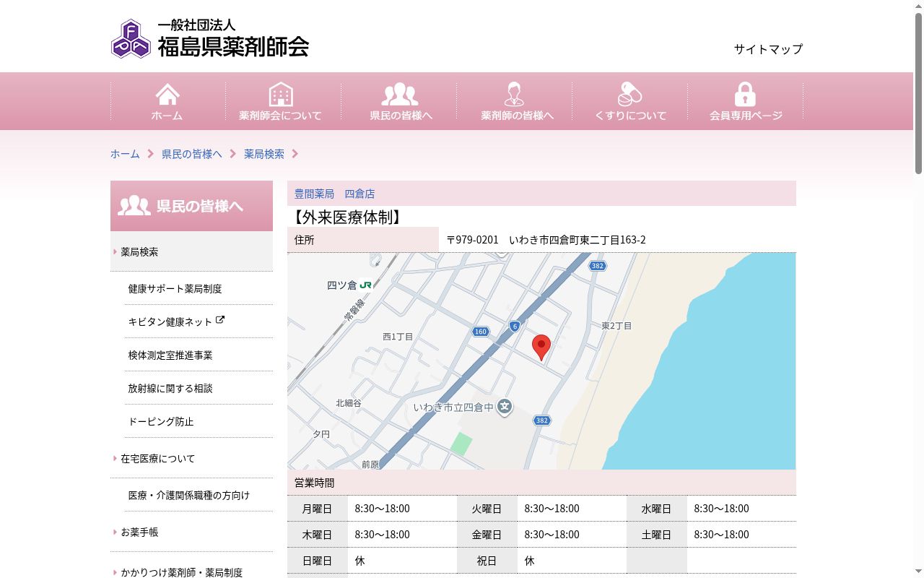The width and height of the screenshot is (924, 578).
Task: Click the 北細谷 label on the map
Action: coord(349,403)
